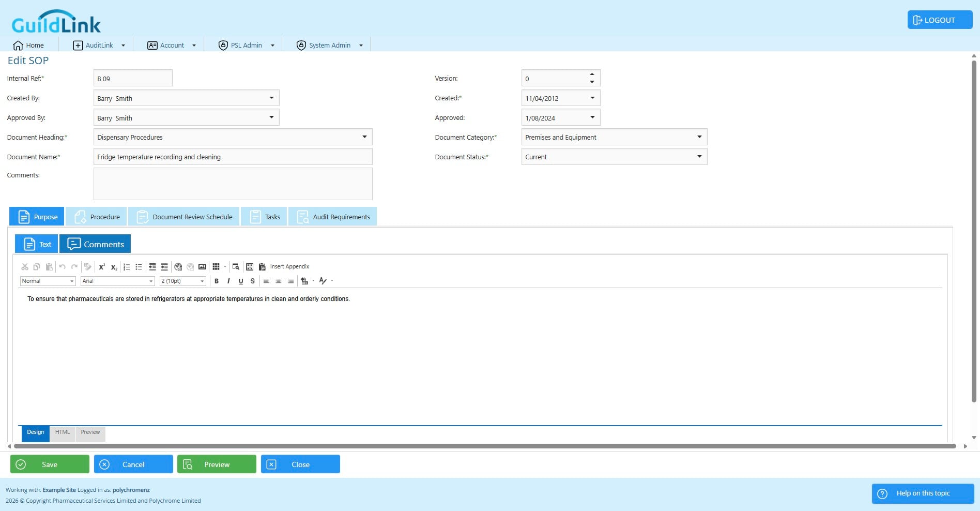Apply bold formatting
The width and height of the screenshot is (980, 511).
[217, 281]
